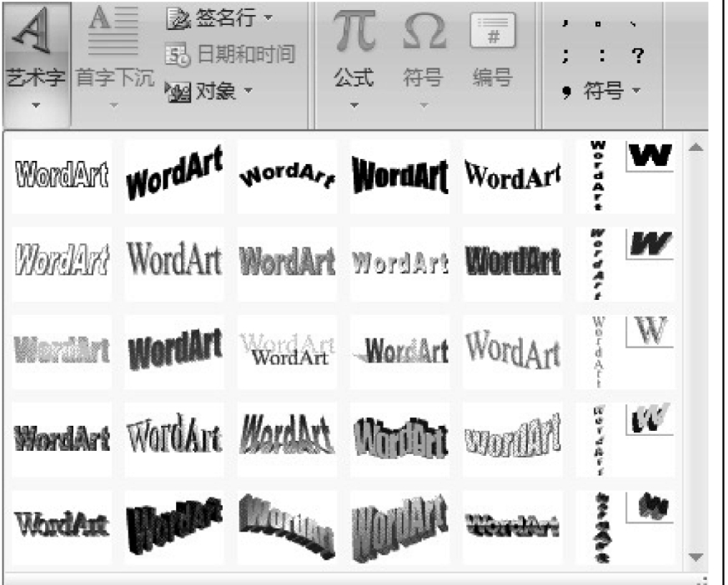728x585 pixels.
Task: Click the 对象 object icon
Action: click(x=178, y=91)
